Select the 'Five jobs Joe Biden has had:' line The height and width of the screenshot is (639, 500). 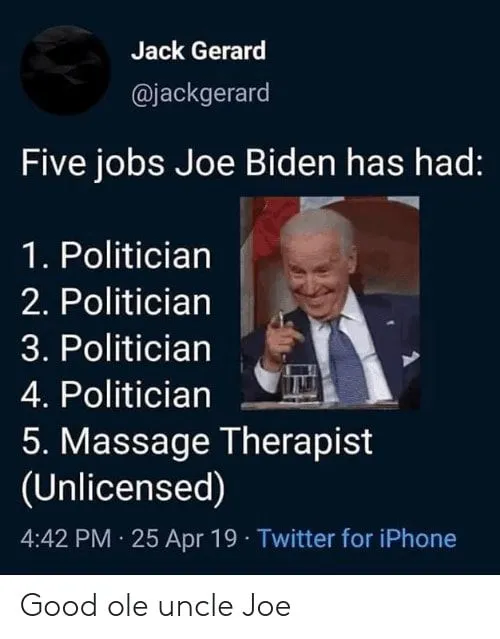click(252, 163)
